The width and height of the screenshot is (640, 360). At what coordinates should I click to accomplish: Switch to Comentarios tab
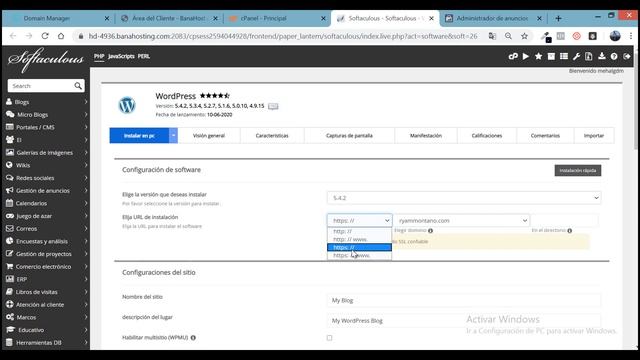click(545, 136)
